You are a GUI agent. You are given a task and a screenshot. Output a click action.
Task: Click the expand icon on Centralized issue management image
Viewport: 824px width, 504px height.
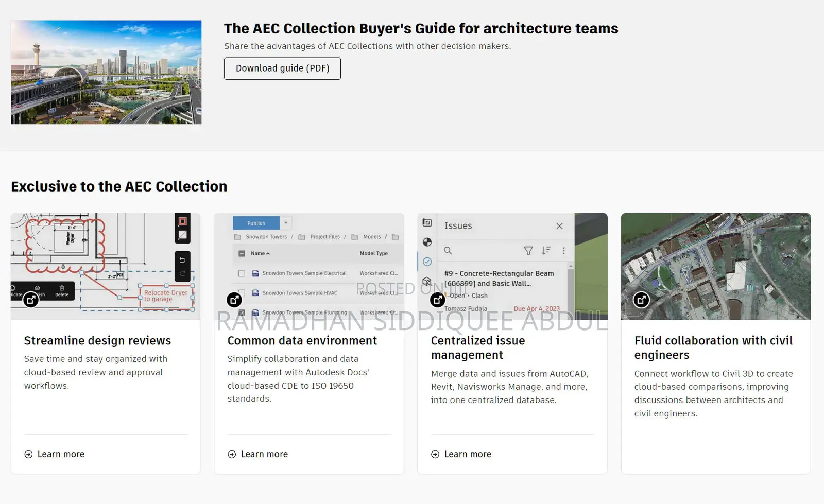[437, 300]
